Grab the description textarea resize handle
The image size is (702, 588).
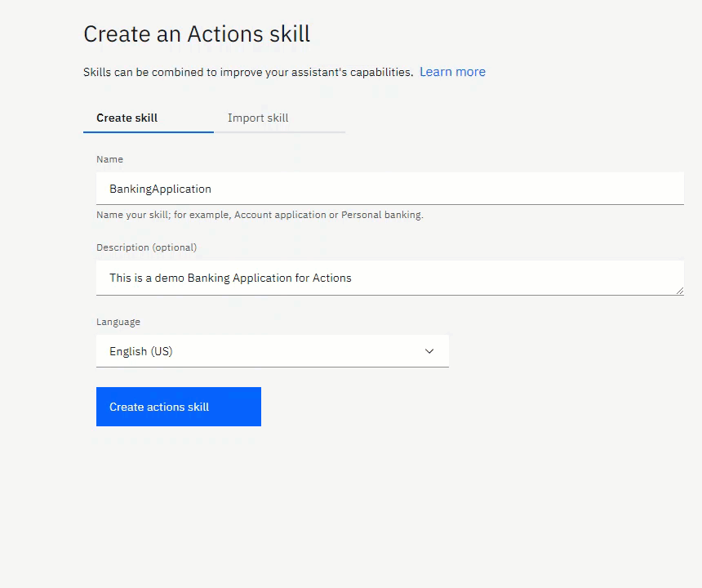tap(680, 291)
